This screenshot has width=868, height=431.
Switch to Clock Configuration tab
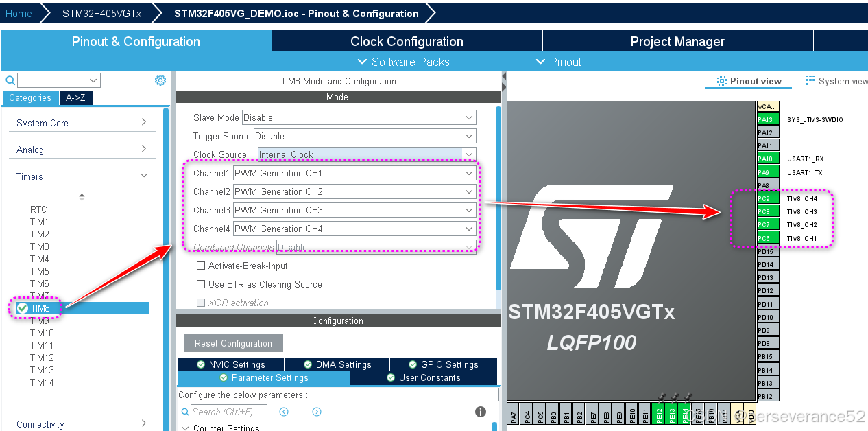coord(407,41)
